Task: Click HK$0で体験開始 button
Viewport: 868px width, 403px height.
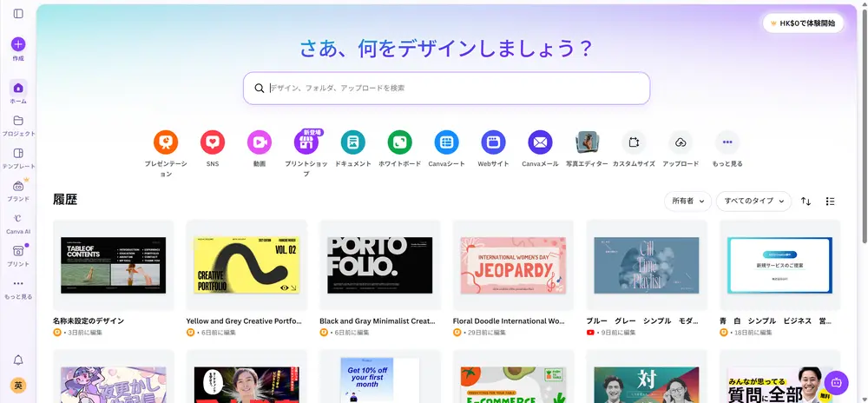Action: click(803, 23)
